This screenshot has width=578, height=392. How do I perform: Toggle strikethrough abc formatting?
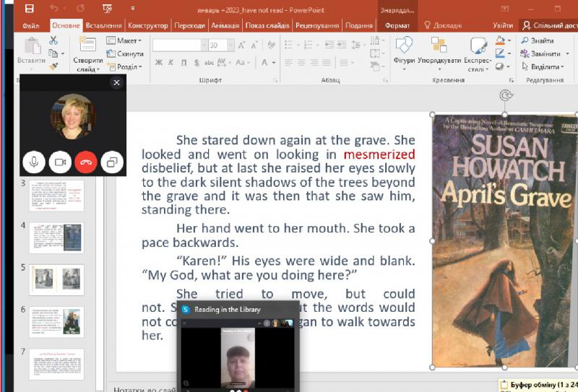coord(209,62)
